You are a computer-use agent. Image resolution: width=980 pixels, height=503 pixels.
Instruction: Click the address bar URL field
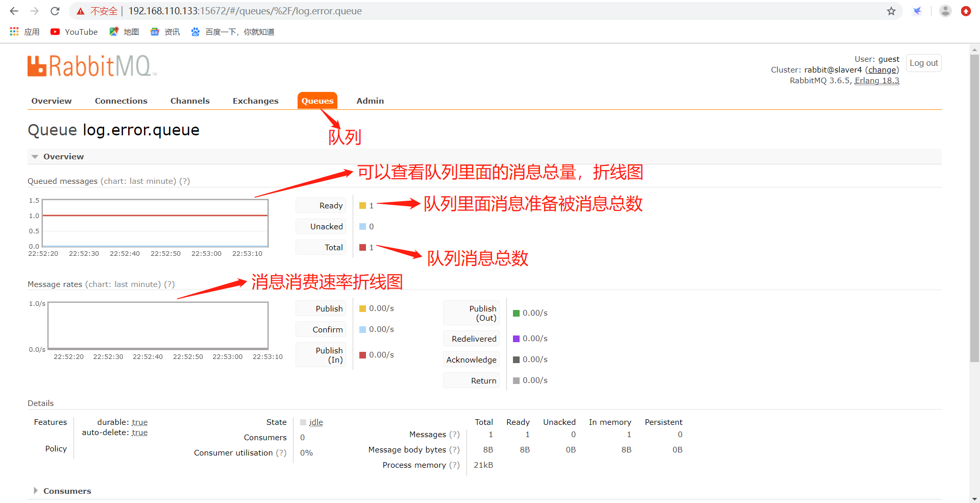point(245,11)
